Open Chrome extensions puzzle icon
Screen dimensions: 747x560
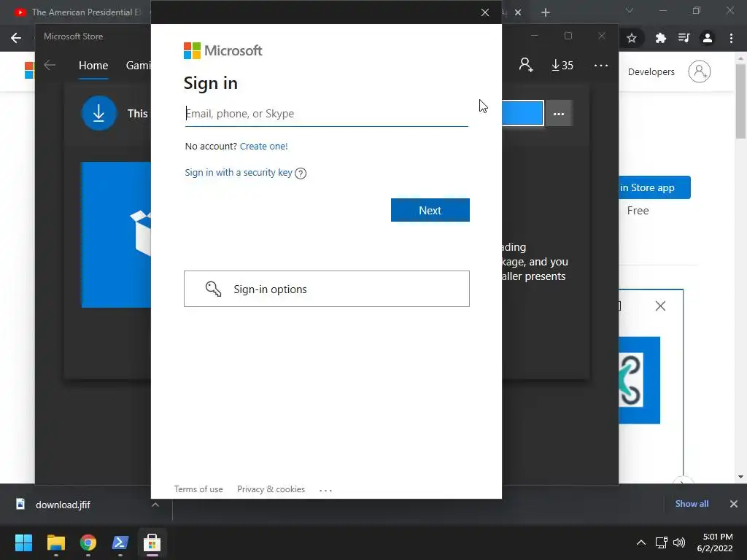pos(660,38)
